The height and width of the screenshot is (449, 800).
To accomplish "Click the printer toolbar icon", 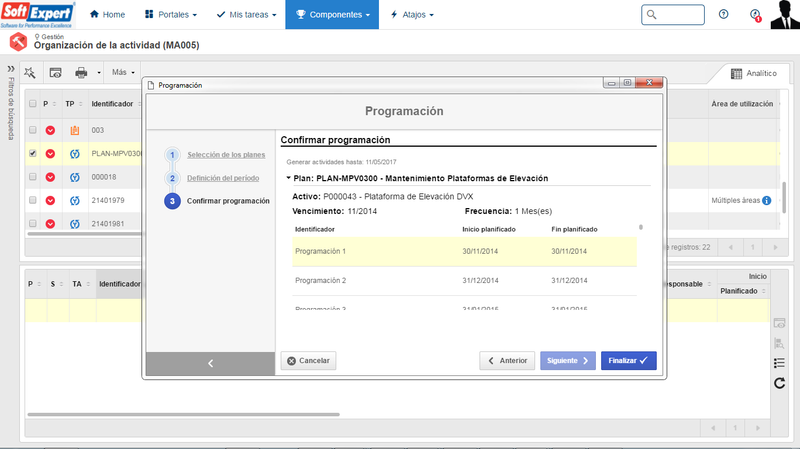I will tap(81, 73).
